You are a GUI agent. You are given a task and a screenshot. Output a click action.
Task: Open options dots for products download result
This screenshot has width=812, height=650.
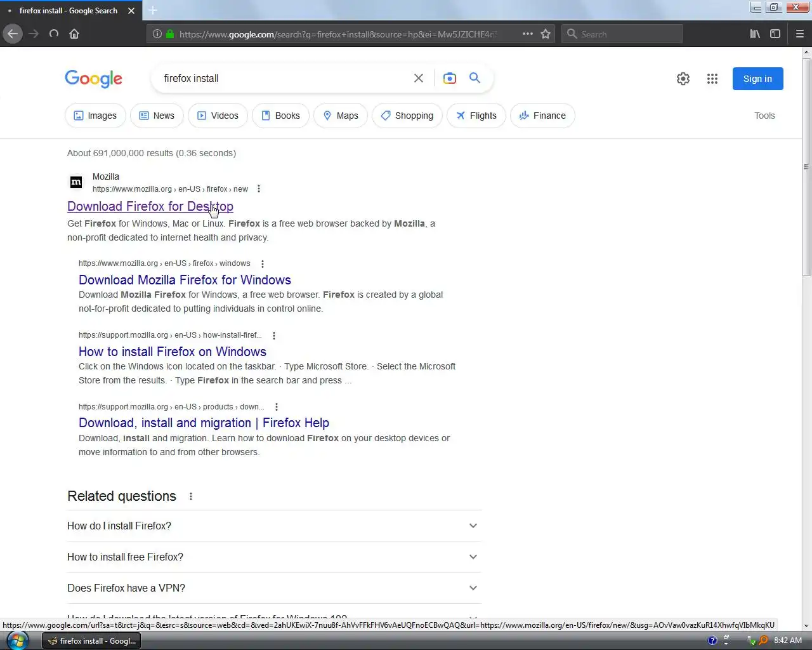(277, 407)
